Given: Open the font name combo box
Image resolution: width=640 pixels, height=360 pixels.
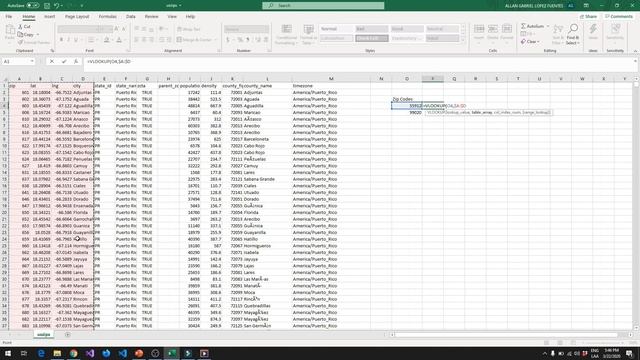Looking at the screenshot, I should click(x=77, y=29).
